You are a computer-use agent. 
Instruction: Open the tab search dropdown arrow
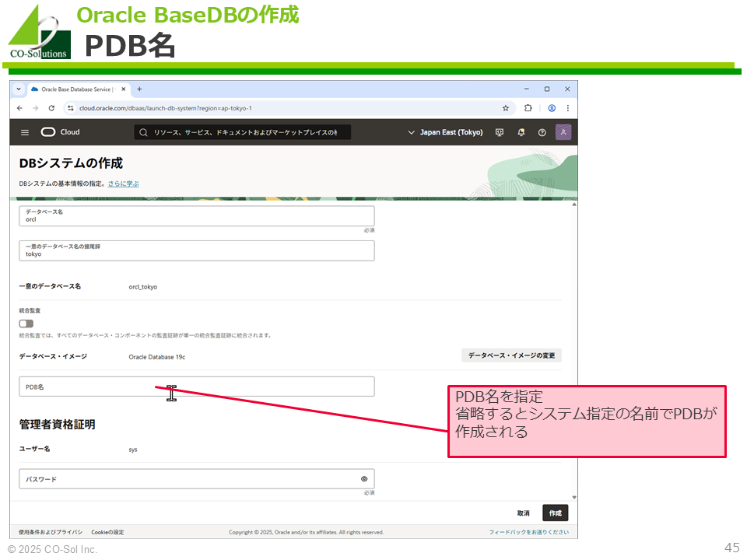[x=19, y=89]
